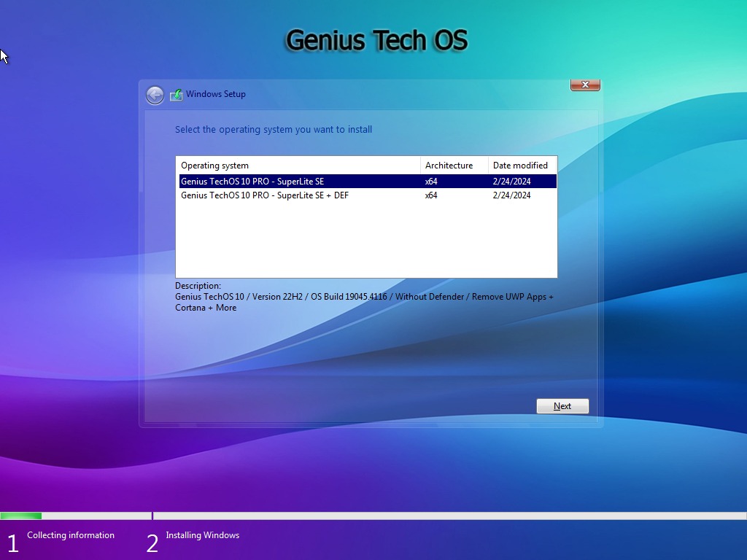The image size is (747, 560).
Task: Click 2/24/2024 in the highlighted SuperLite SE row
Action: pyautogui.click(x=511, y=182)
